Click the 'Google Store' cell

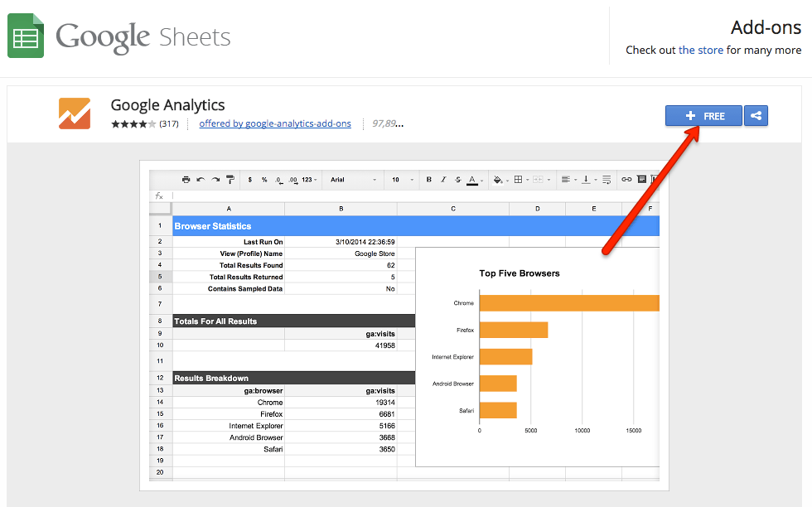(x=341, y=254)
